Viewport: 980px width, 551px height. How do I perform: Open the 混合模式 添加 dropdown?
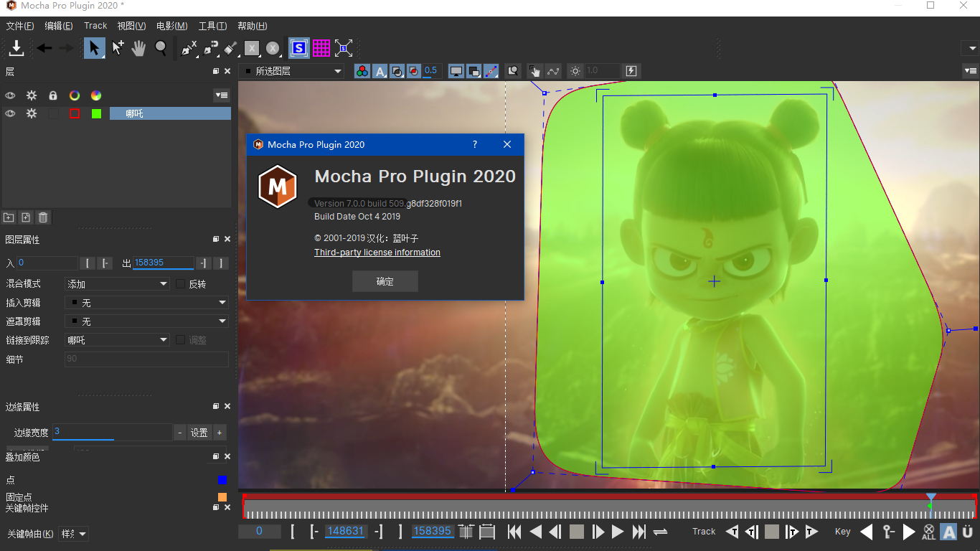[x=117, y=284]
